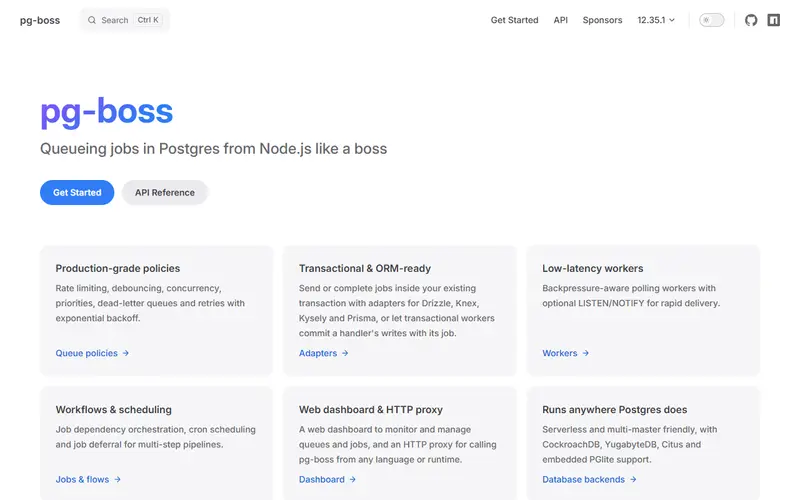Click the Search box

(x=124, y=20)
